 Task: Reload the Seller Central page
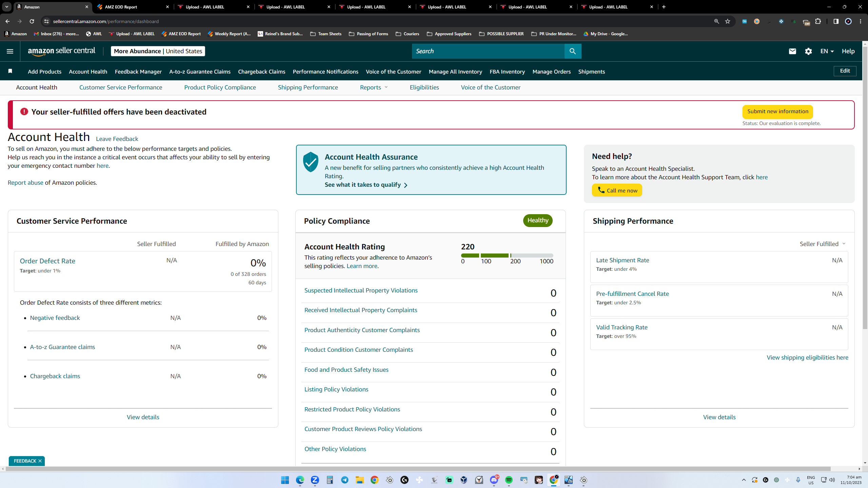coord(32,21)
